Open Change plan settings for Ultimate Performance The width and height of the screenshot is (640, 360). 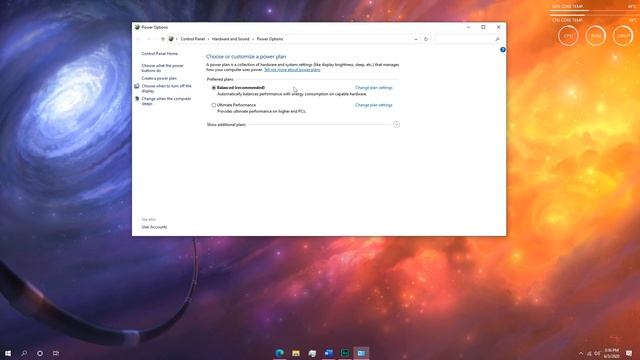[373, 105]
